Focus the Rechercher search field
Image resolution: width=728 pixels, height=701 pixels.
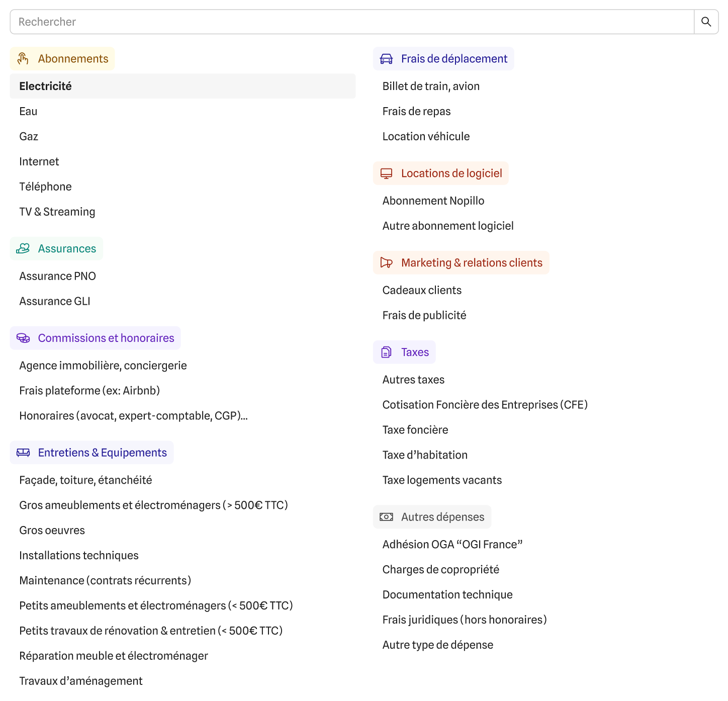[352, 22]
